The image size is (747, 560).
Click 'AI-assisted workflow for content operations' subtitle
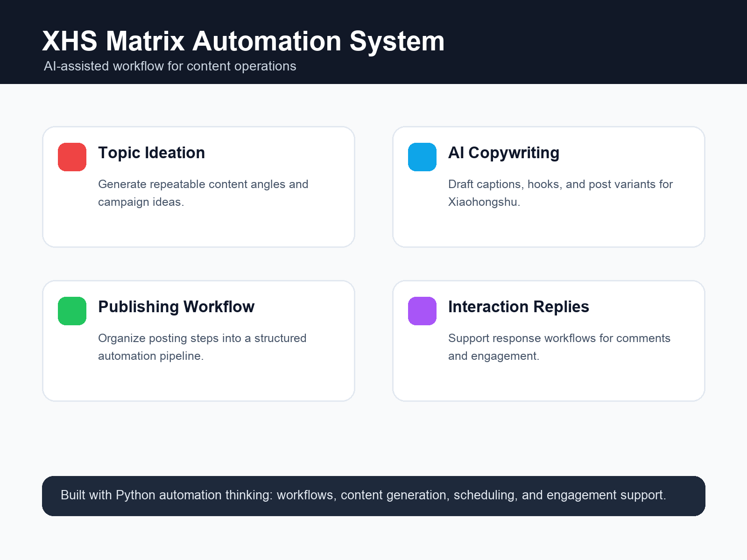pos(170,66)
